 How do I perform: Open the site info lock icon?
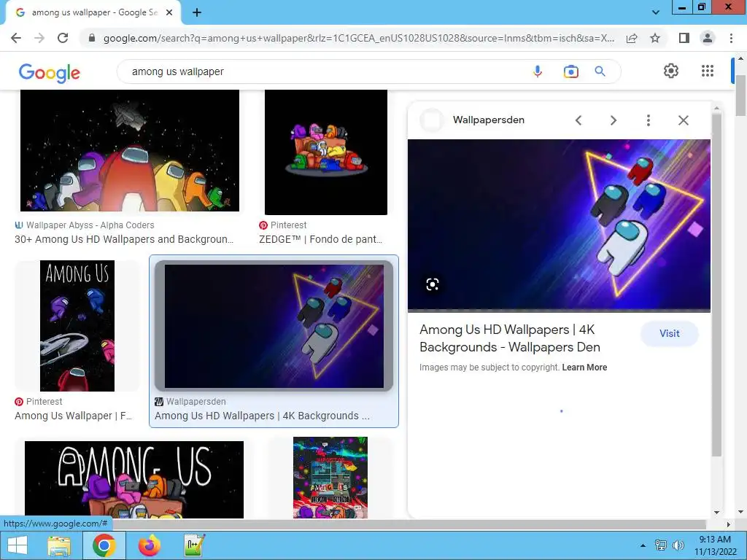(x=92, y=38)
